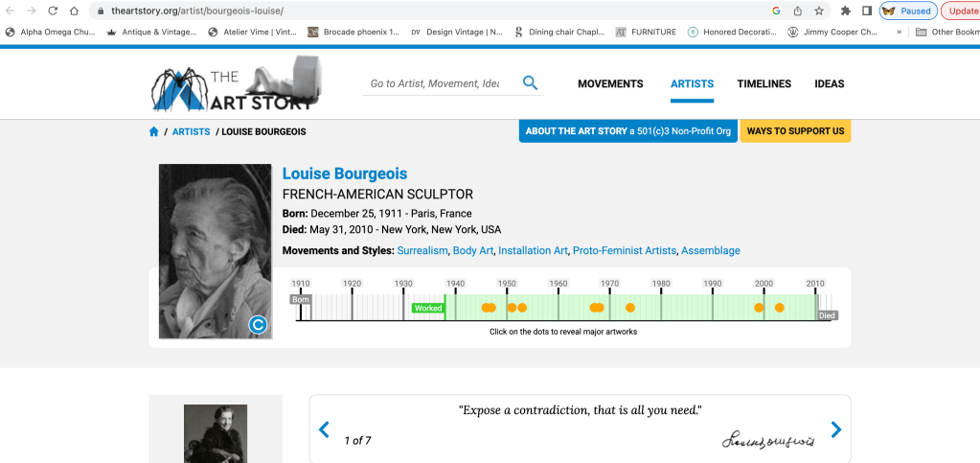This screenshot has height=463, width=980.
Task: Go to next quote with right arrow
Action: pos(835,429)
